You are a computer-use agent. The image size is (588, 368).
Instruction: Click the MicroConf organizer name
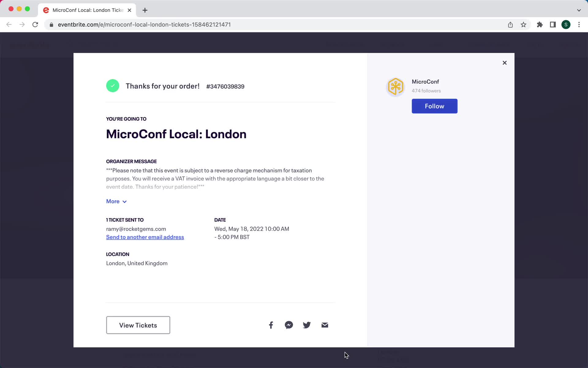click(425, 82)
